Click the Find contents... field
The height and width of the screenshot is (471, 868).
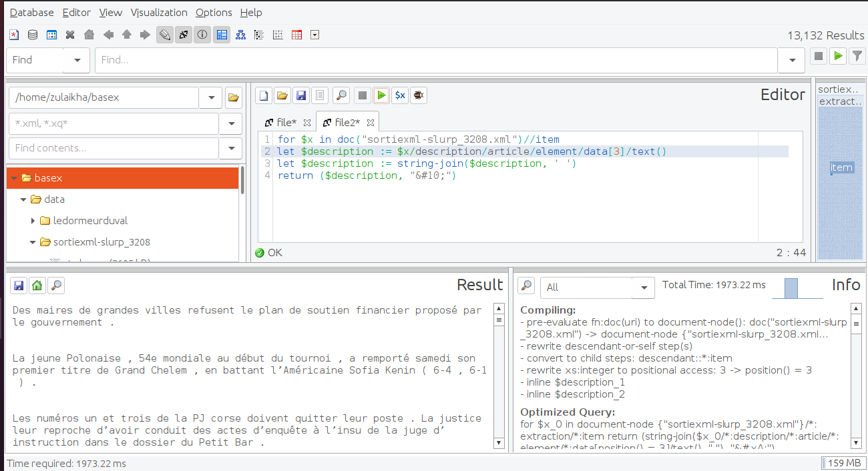point(114,148)
